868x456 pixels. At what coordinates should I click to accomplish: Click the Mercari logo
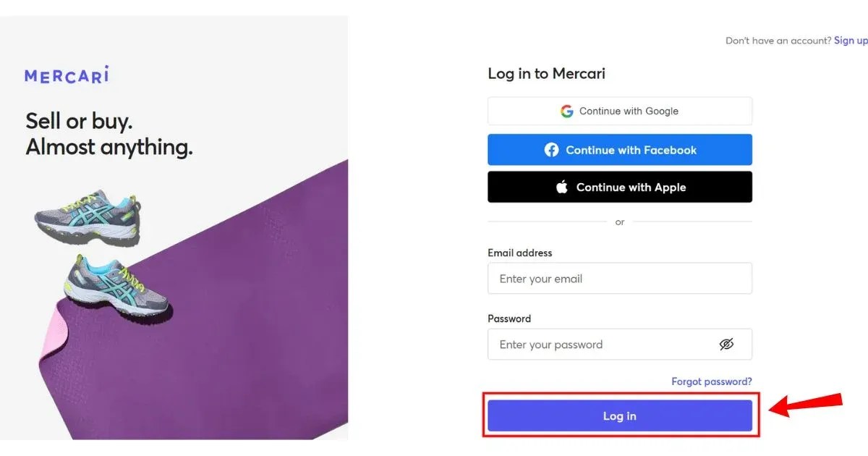point(67,75)
